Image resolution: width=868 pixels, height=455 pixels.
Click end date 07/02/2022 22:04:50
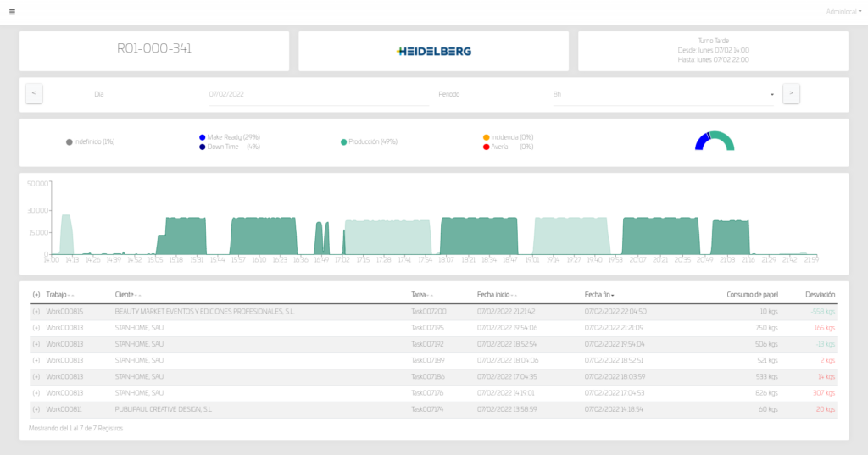[615, 312]
